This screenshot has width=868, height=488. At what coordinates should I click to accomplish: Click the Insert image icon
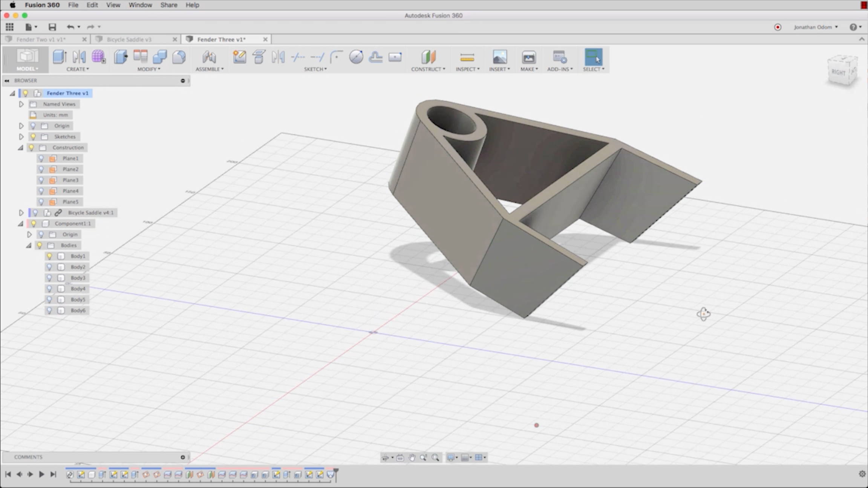[x=499, y=57]
